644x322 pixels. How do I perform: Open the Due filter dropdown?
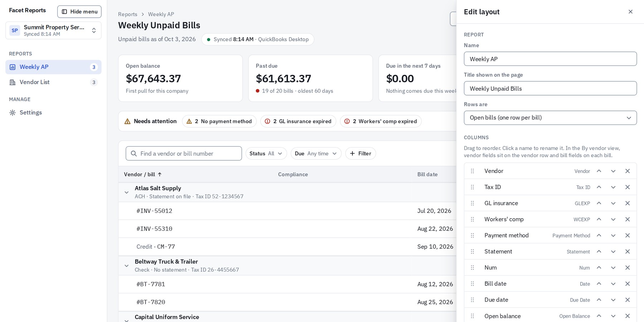coord(316,153)
